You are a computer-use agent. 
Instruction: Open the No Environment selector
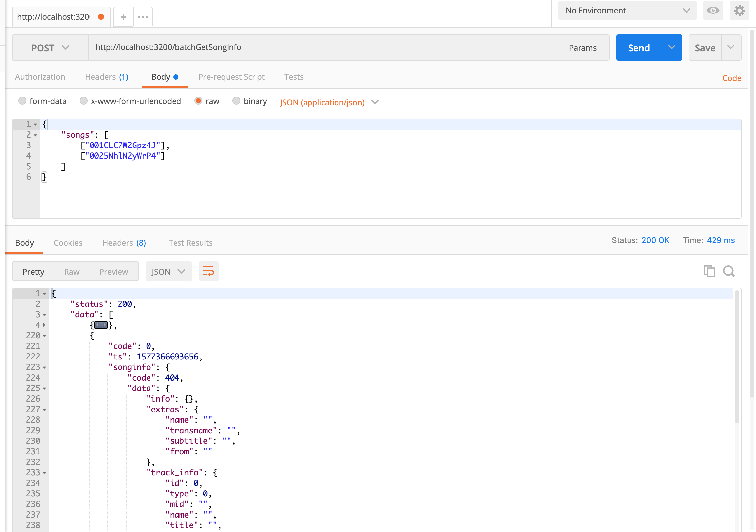627,11
